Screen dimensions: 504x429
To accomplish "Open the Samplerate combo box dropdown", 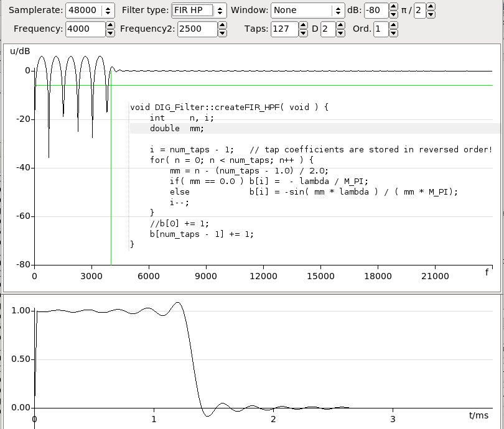I will (x=108, y=11).
